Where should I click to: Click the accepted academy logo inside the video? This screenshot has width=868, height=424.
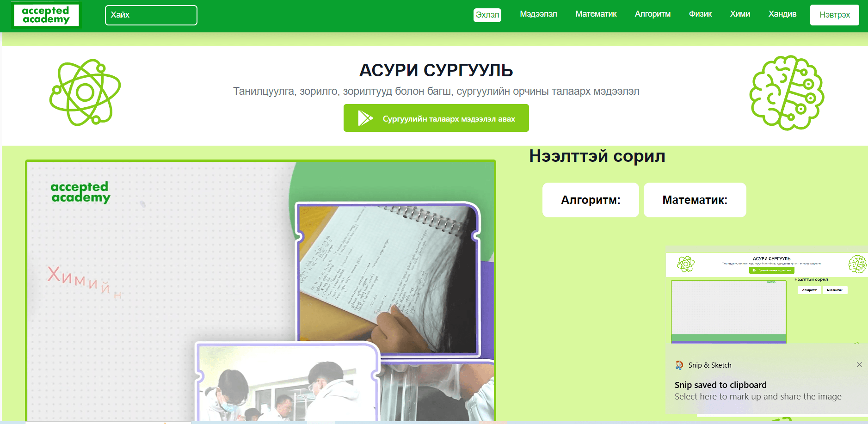(80, 192)
